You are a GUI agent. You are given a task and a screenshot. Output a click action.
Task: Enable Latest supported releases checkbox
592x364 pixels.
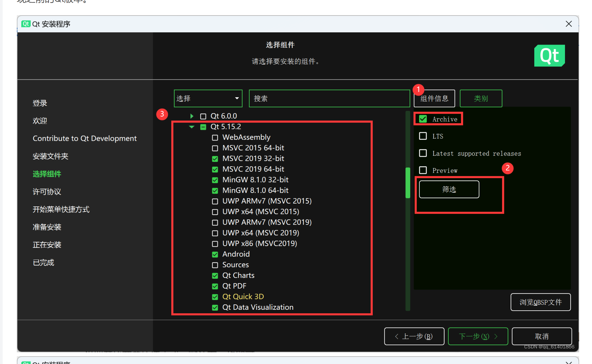423,153
